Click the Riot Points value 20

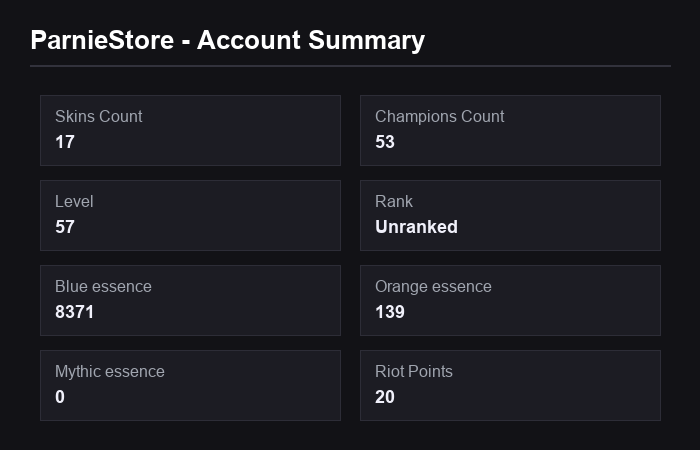point(385,397)
